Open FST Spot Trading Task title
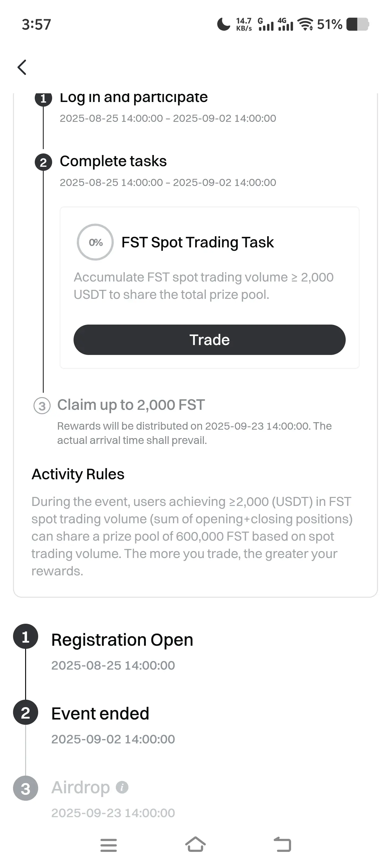 (197, 242)
